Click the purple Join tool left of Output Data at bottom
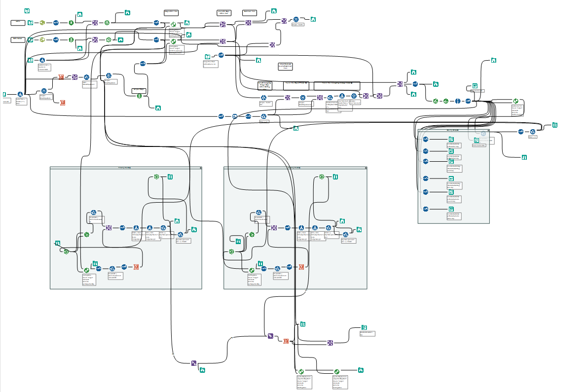 pyautogui.click(x=330, y=343)
